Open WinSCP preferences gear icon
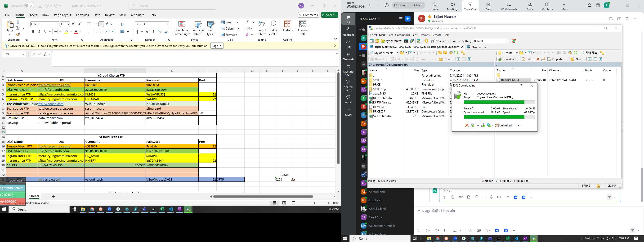This screenshot has width=644, height=242. (426, 41)
